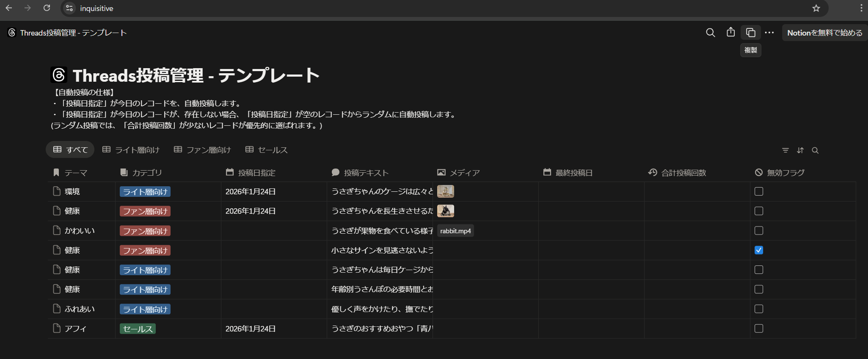Viewport: 868px width, 359px height.
Task: Open the three-dots more options menu
Action: [769, 33]
